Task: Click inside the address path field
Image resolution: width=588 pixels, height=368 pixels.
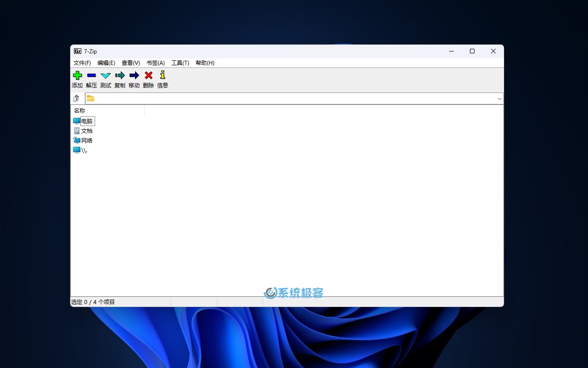Action: pos(294,98)
